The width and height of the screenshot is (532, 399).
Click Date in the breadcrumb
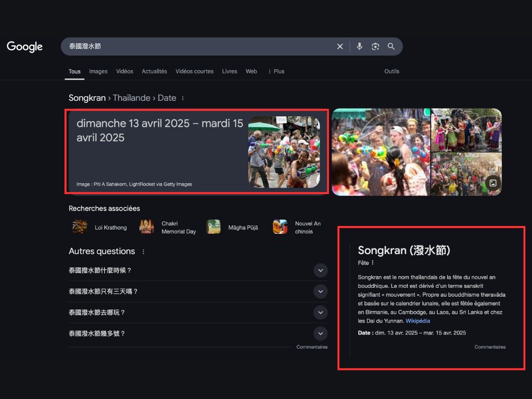click(167, 98)
